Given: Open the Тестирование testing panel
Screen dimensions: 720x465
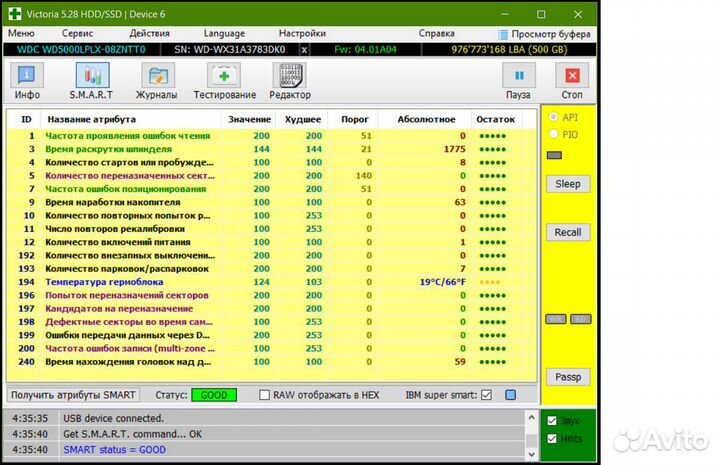Looking at the screenshot, I should tap(225, 82).
